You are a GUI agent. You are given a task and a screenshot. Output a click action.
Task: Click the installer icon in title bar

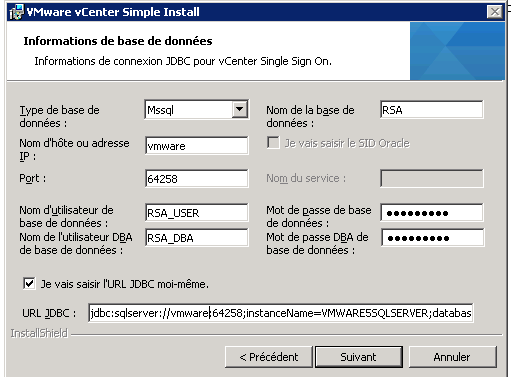click(16, 12)
